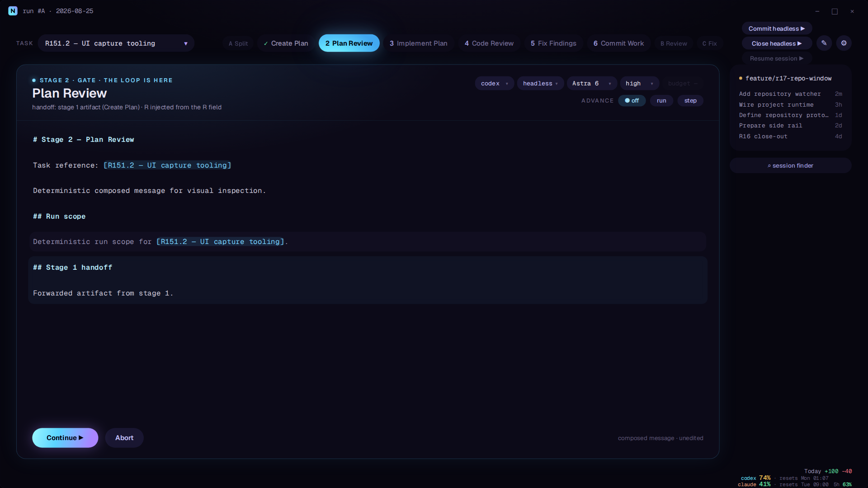
Task: Click the N app logo icon
Action: 13,11
